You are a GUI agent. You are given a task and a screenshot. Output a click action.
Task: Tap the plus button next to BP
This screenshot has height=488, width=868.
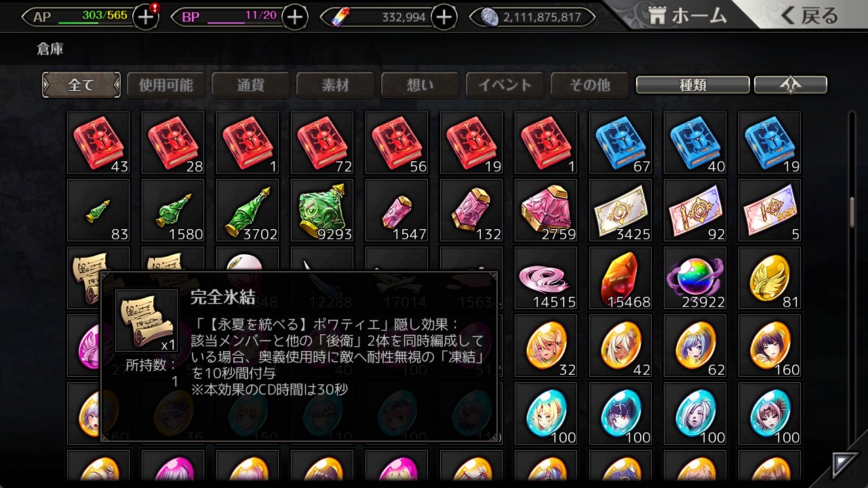(294, 17)
